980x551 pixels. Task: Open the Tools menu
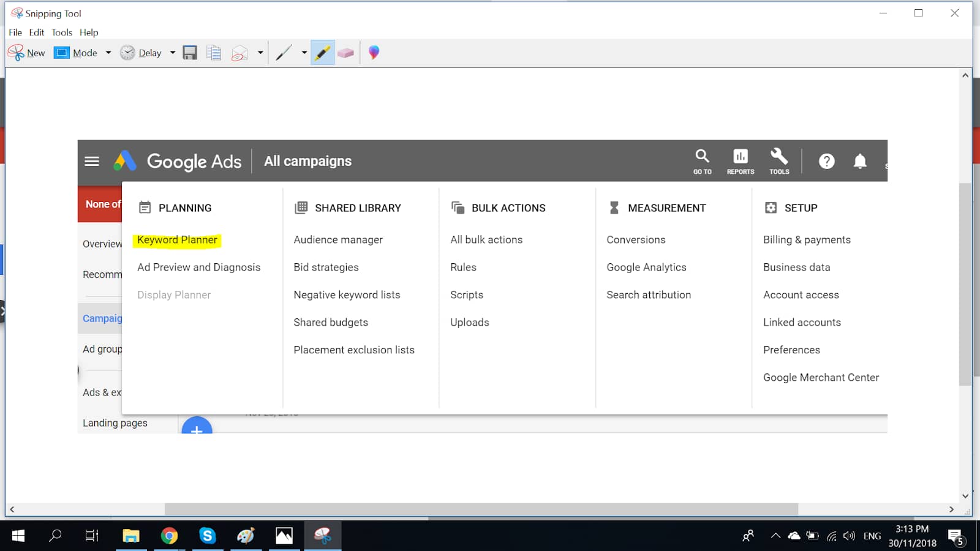pos(62,32)
